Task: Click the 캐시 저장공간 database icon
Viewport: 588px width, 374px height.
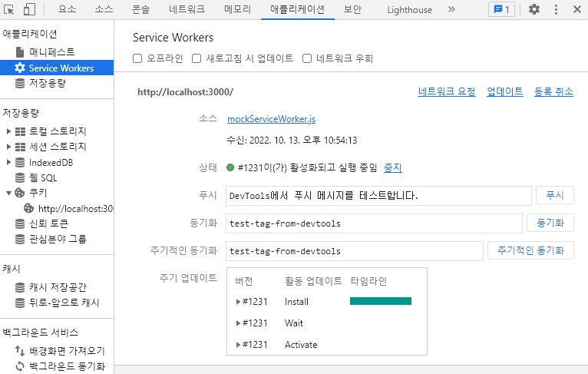Action: tap(20, 287)
